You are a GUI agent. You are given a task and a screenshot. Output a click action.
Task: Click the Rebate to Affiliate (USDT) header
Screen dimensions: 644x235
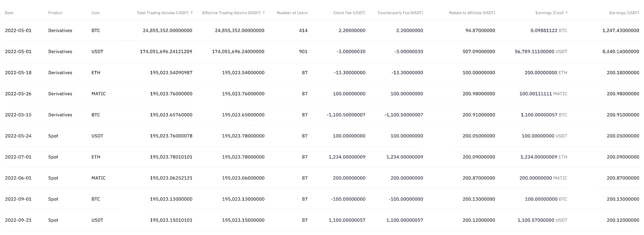472,13
